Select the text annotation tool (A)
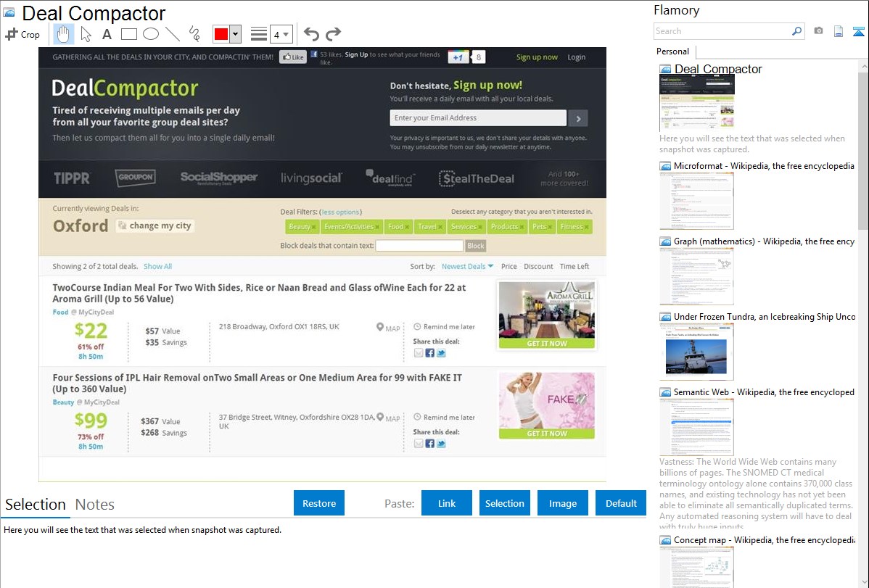The image size is (869, 588). (x=107, y=34)
